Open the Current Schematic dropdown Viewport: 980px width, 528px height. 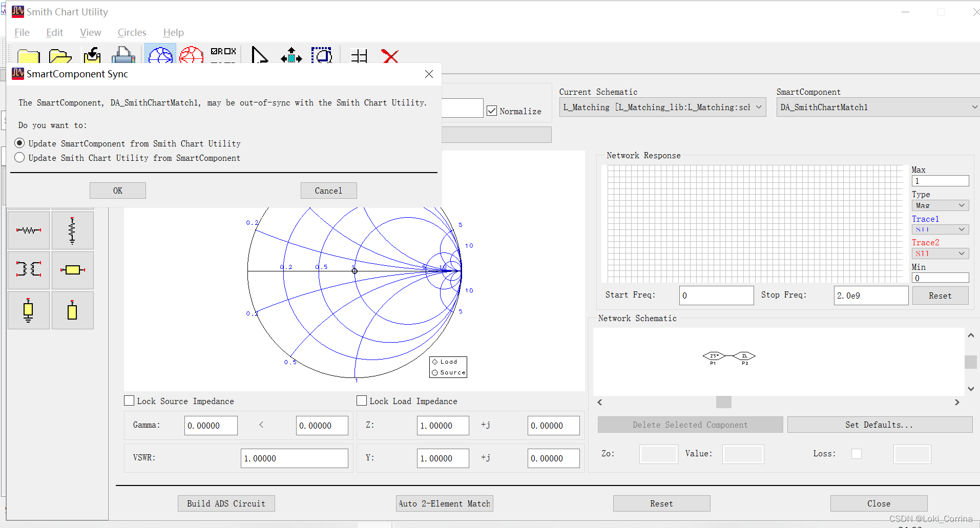pos(662,107)
